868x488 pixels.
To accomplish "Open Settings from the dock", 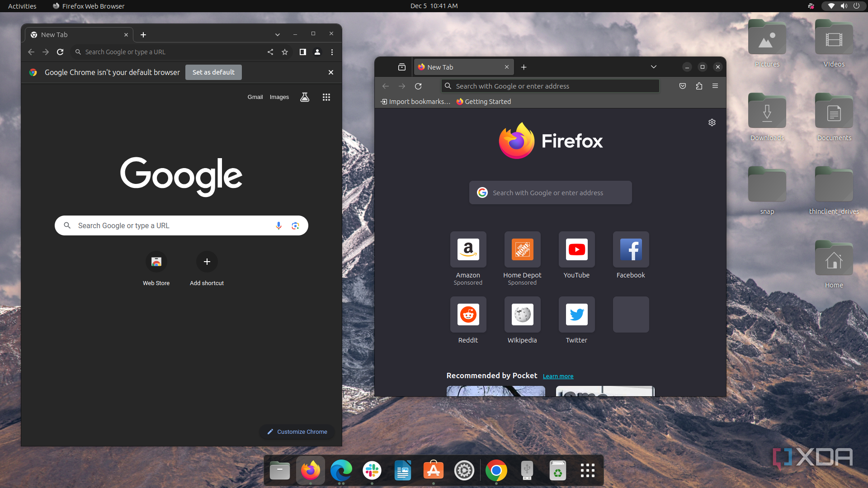I will tap(464, 471).
